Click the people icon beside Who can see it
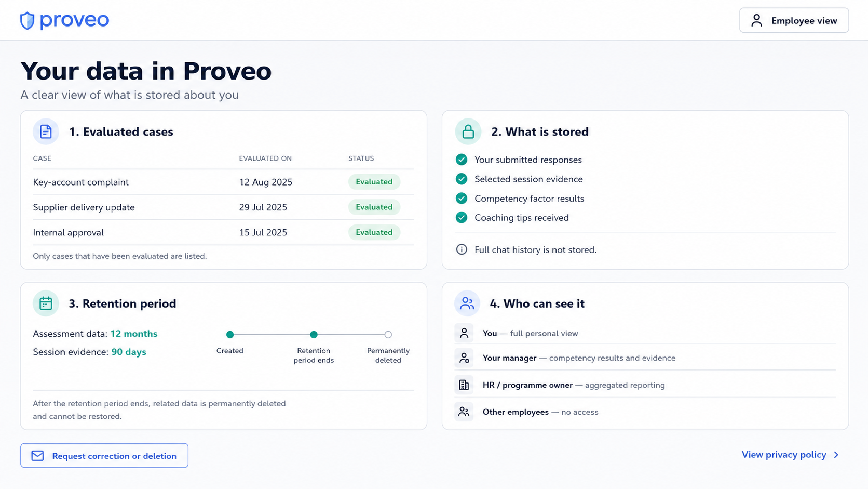The image size is (868, 489). click(467, 303)
